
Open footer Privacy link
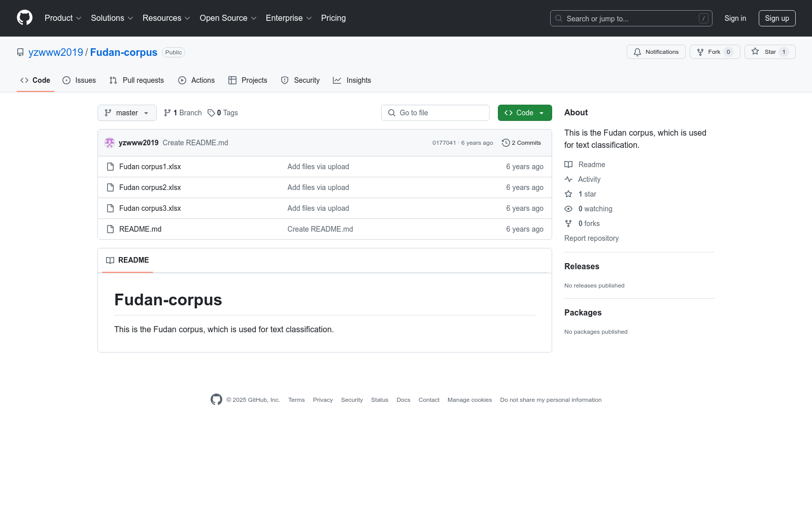(x=323, y=400)
